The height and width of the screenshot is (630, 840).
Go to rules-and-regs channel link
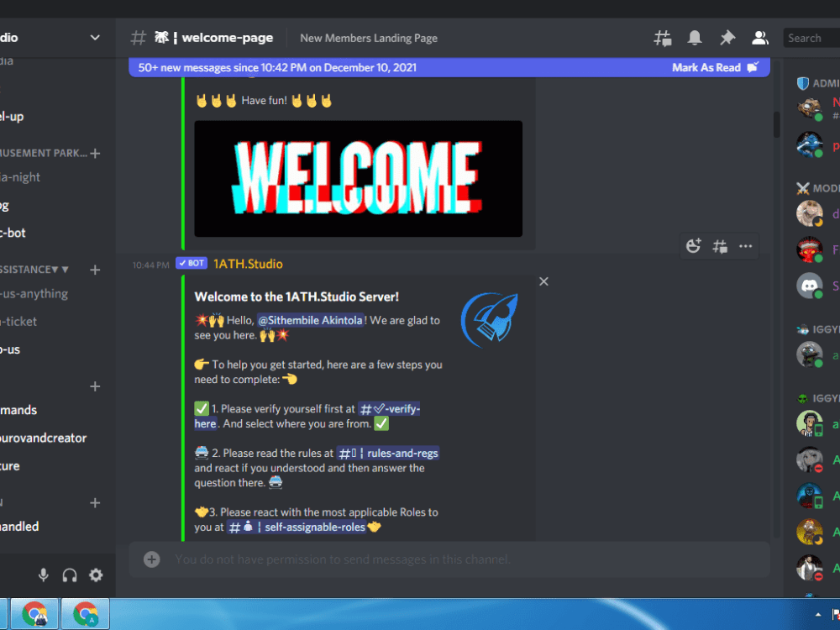(x=388, y=454)
